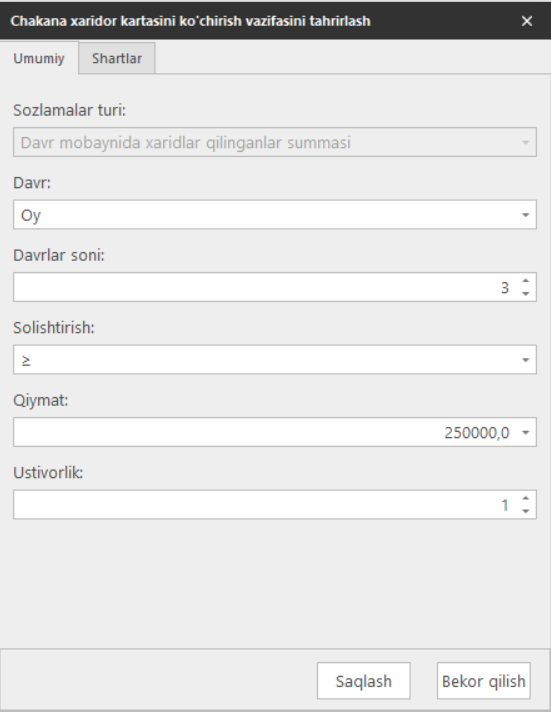The width and height of the screenshot is (551, 712).
Task: Click the dialog title bar text
Action: (x=190, y=21)
